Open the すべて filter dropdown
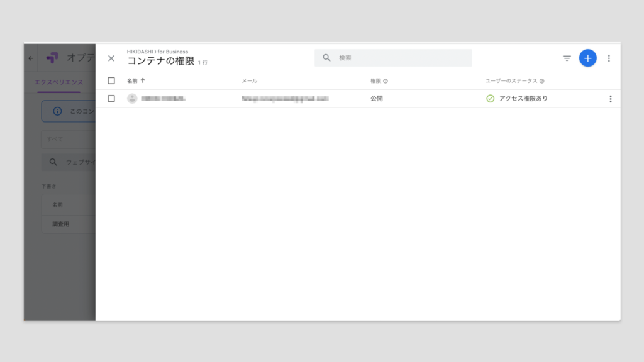This screenshot has height=362, width=644. (x=68, y=139)
